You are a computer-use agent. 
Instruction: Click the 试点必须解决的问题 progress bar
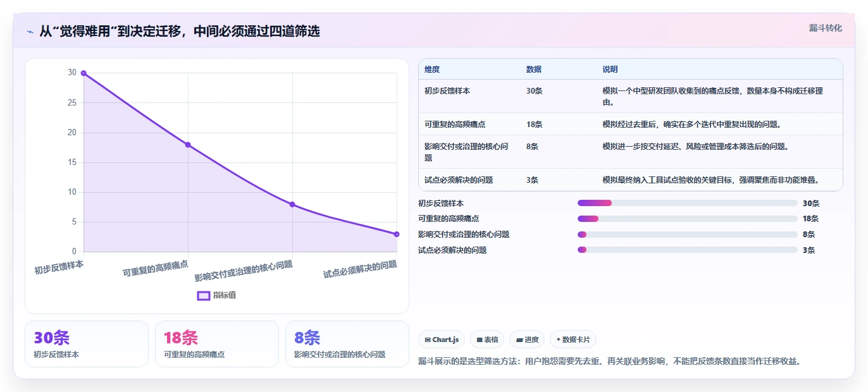point(688,250)
